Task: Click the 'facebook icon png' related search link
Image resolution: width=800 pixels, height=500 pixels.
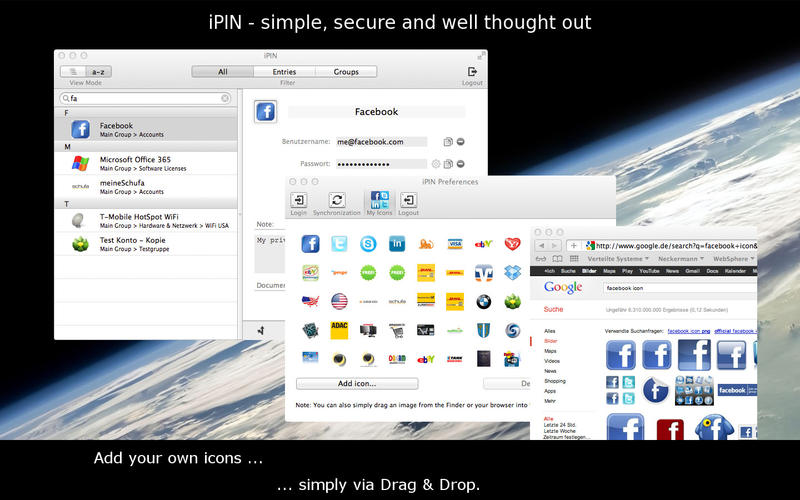Action: [x=688, y=331]
